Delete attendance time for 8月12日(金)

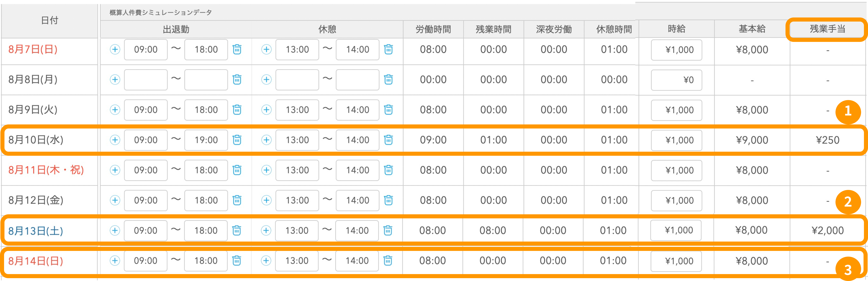[x=237, y=200]
